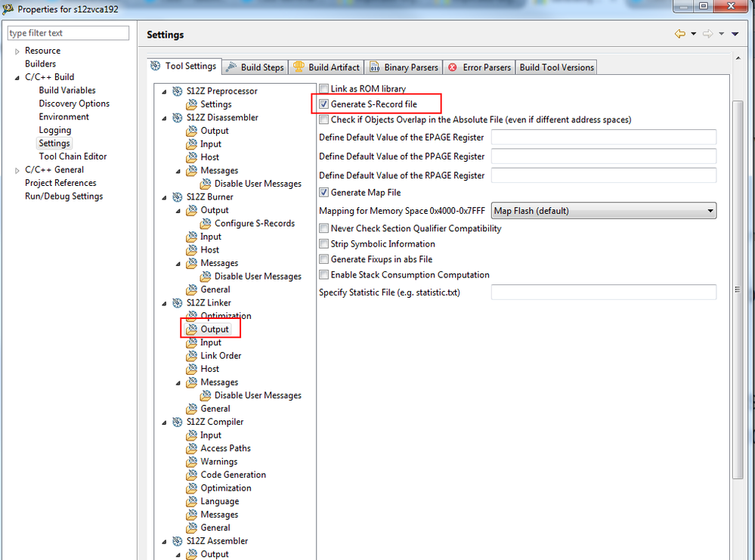
Task: Open the back history dropdown arrow
Action: point(693,34)
